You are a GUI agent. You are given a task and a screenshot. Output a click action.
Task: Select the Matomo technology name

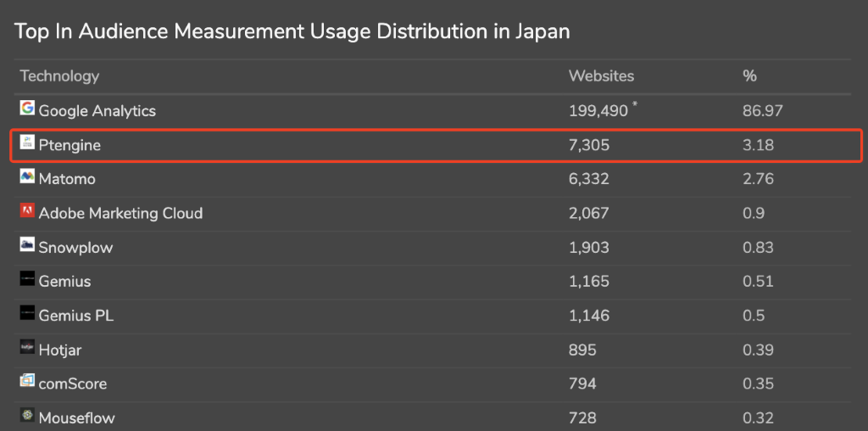tap(67, 179)
